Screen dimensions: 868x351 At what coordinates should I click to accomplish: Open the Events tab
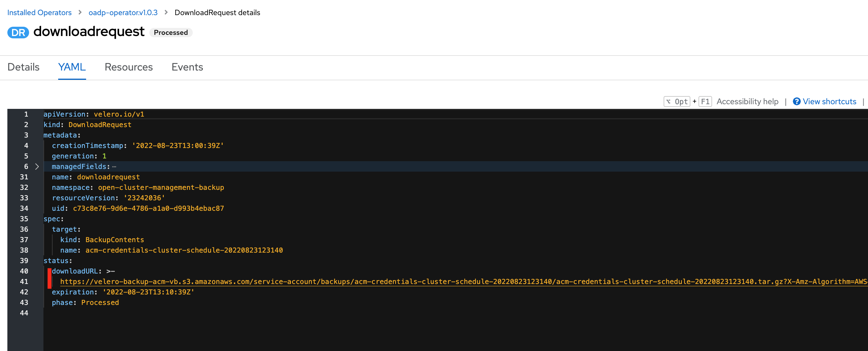pos(187,67)
